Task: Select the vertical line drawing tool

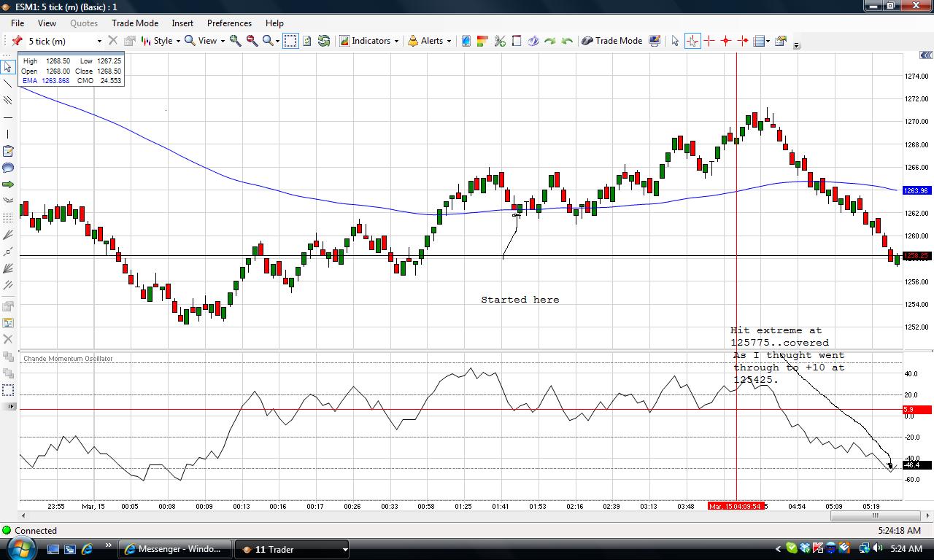Action: pyautogui.click(x=8, y=134)
